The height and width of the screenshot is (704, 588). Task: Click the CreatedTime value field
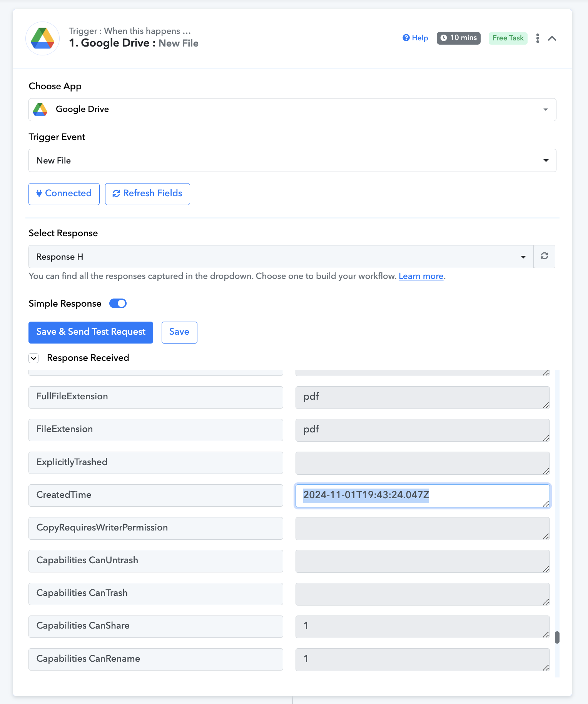pyautogui.click(x=423, y=496)
